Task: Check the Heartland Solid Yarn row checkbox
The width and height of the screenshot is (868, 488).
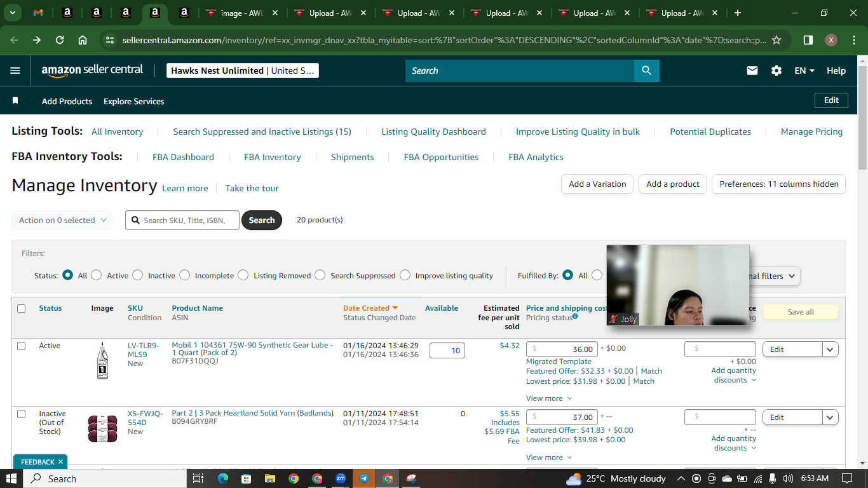Action: click(x=22, y=414)
